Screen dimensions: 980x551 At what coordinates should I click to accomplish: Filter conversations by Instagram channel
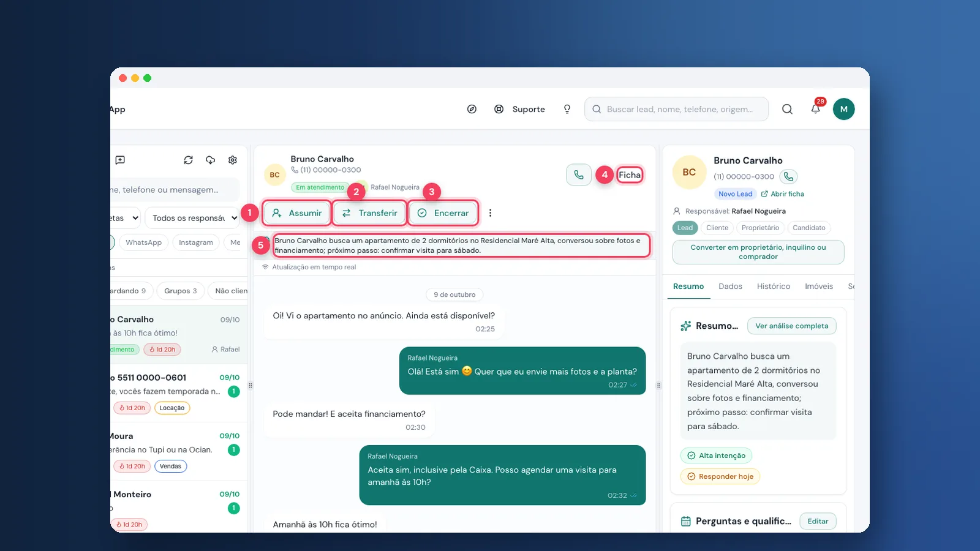pyautogui.click(x=196, y=242)
